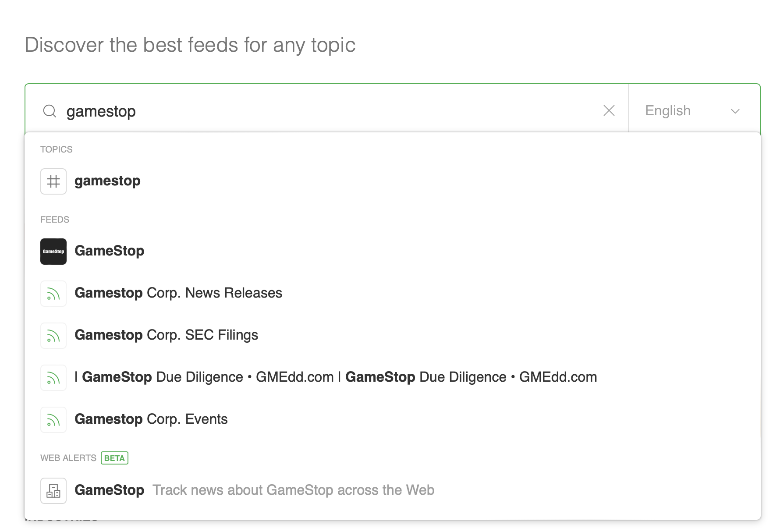Click the building icon for GameStop web alert

[x=53, y=490]
